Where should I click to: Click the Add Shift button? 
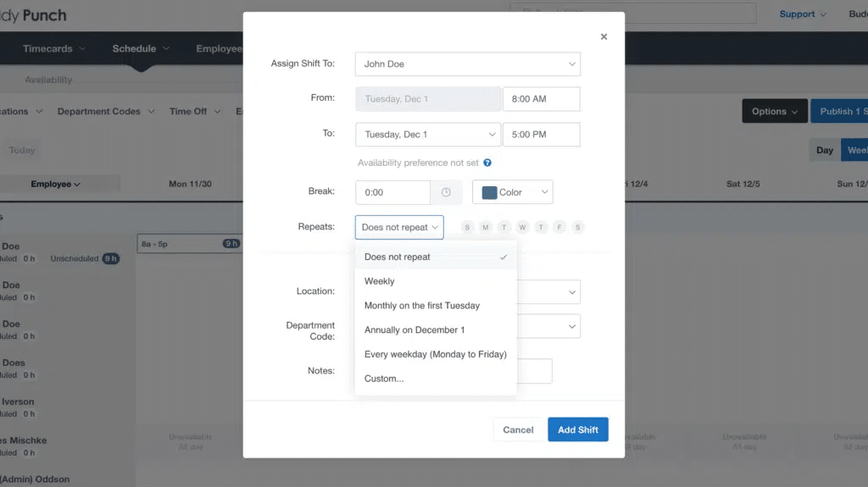[x=578, y=430]
